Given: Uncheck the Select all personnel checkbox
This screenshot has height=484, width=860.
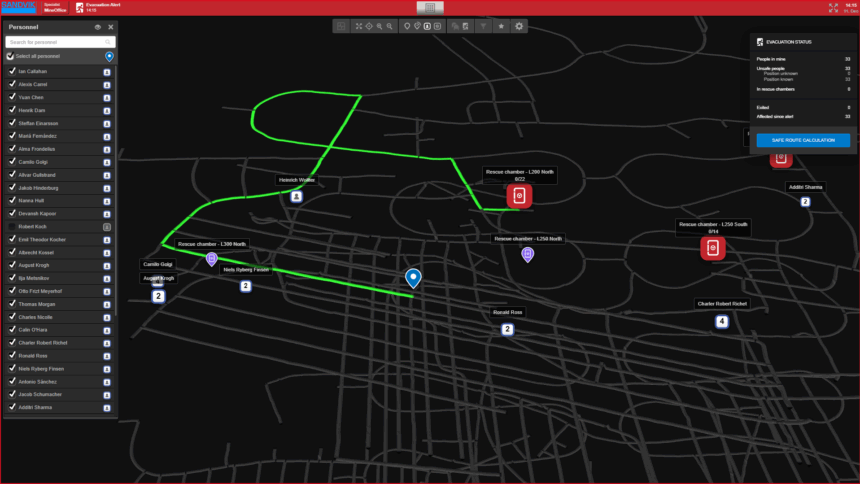Looking at the screenshot, I should click(x=11, y=57).
